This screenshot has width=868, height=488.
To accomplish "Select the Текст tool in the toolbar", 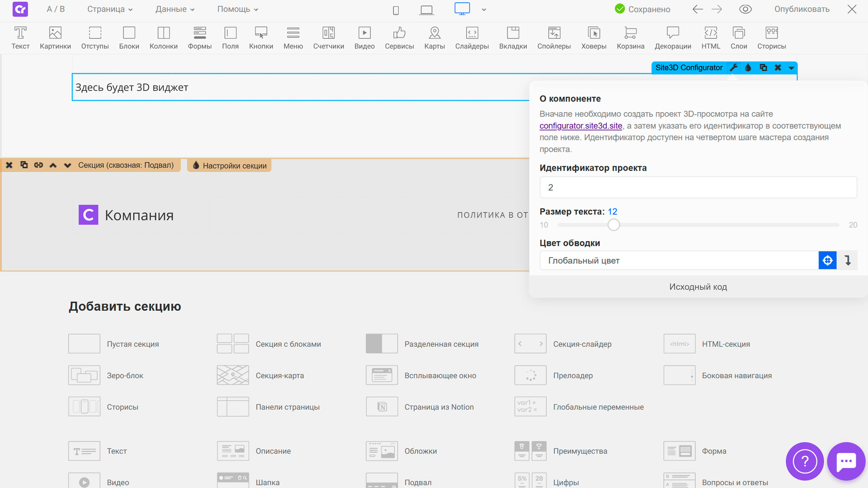I will [x=20, y=38].
